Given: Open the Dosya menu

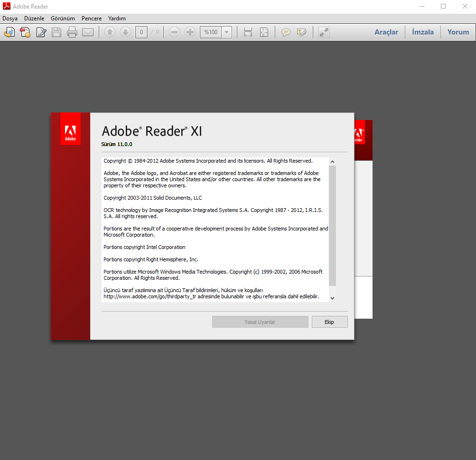Looking at the screenshot, I should click(x=10, y=18).
